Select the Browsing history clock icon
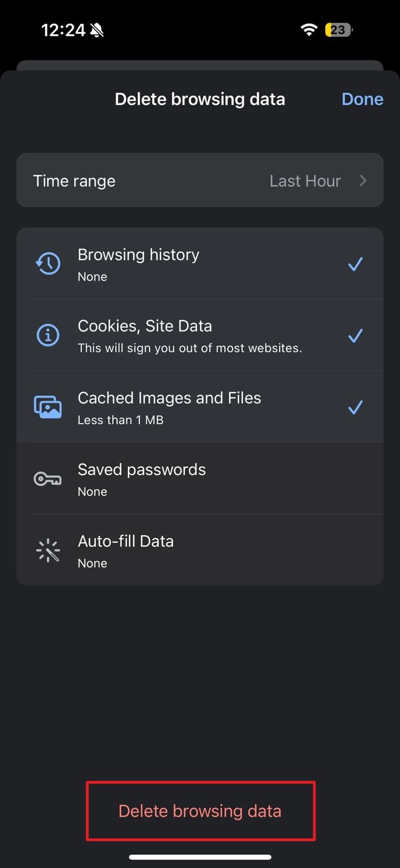The image size is (400, 868). coord(48,263)
